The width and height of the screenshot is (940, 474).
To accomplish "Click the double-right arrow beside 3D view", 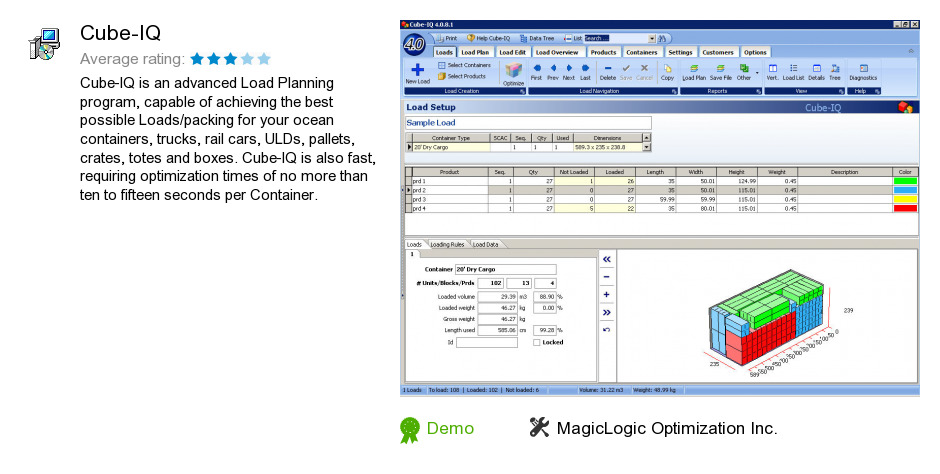I will [x=607, y=312].
